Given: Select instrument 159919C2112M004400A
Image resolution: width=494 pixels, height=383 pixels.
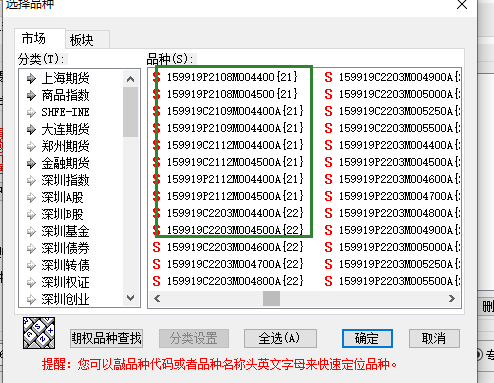Looking at the screenshot, I should pyautogui.click(x=235, y=145).
